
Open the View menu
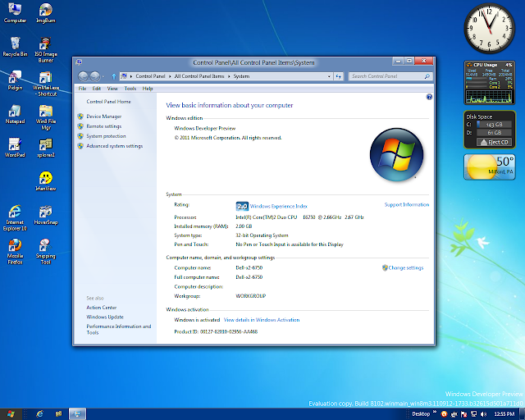(x=112, y=89)
